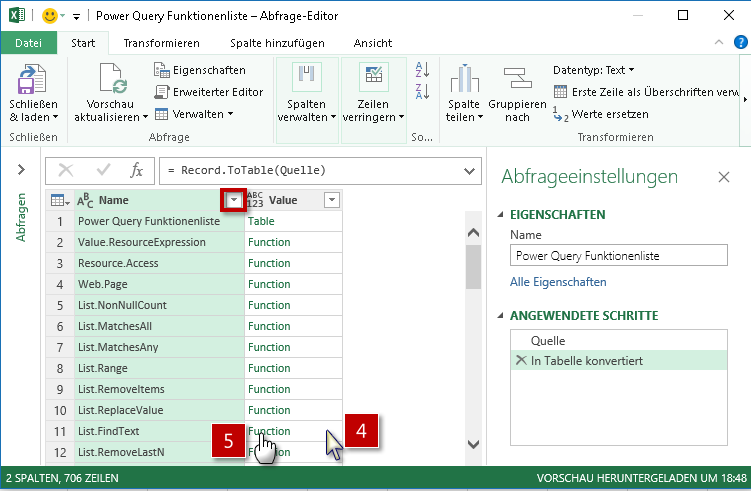Screen dimensions: 751x491
Task: Confirm formula with the checkmark icon
Action: click(x=103, y=170)
